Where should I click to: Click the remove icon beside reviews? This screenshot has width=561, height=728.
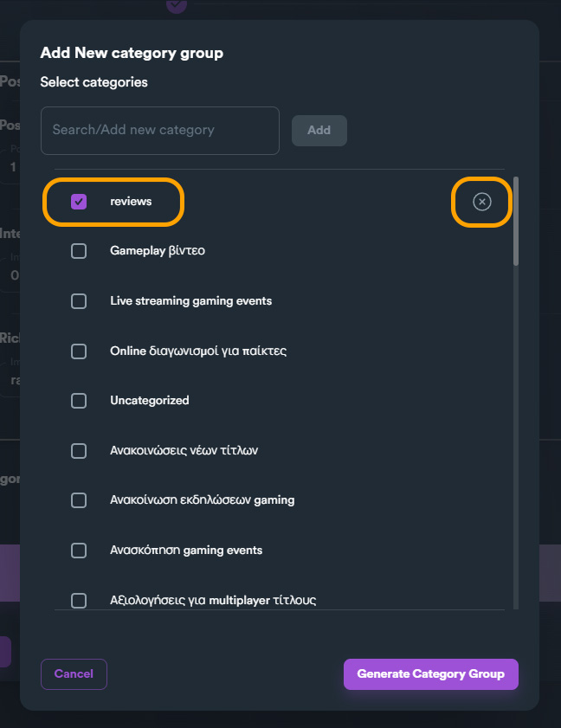482,202
